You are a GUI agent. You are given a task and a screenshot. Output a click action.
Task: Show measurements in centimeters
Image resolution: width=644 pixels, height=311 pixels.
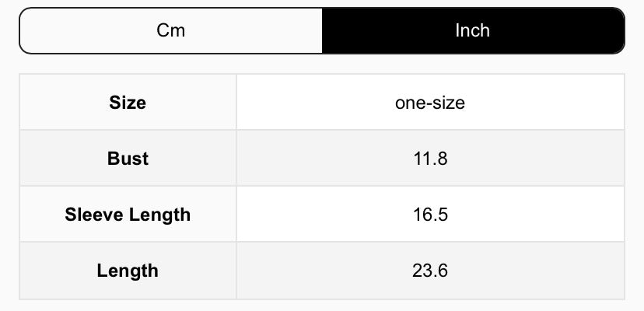click(171, 31)
